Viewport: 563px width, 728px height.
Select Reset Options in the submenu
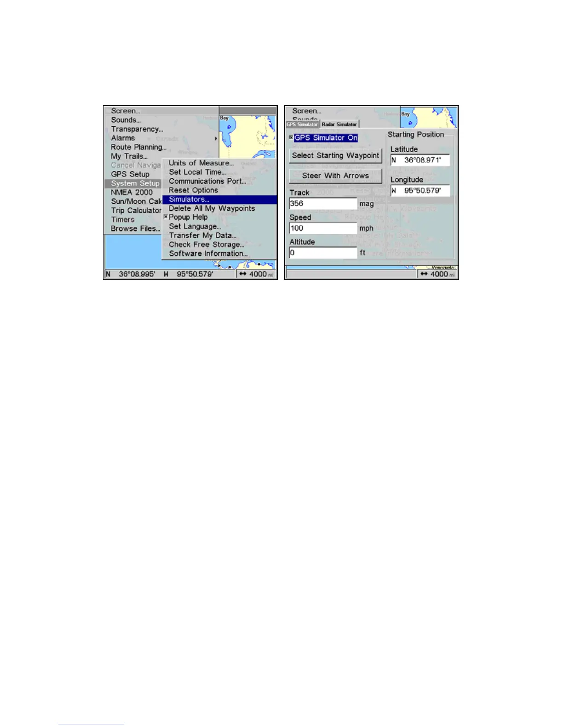click(193, 190)
